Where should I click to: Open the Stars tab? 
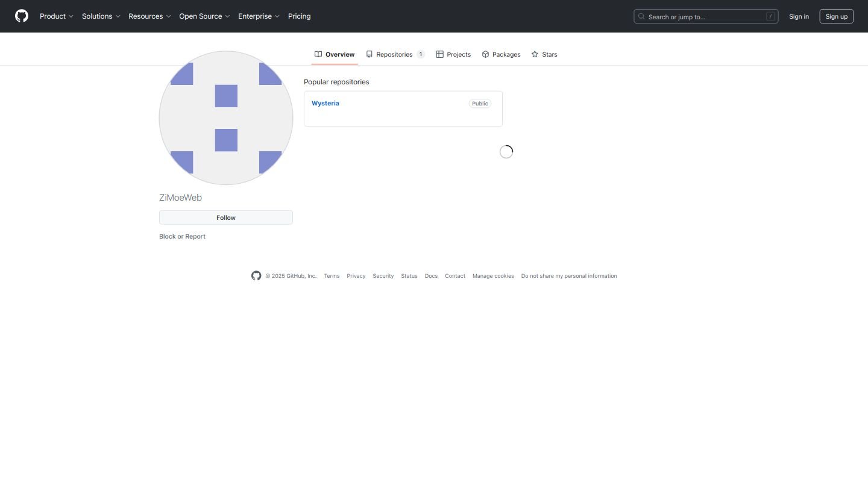[544, 54]
